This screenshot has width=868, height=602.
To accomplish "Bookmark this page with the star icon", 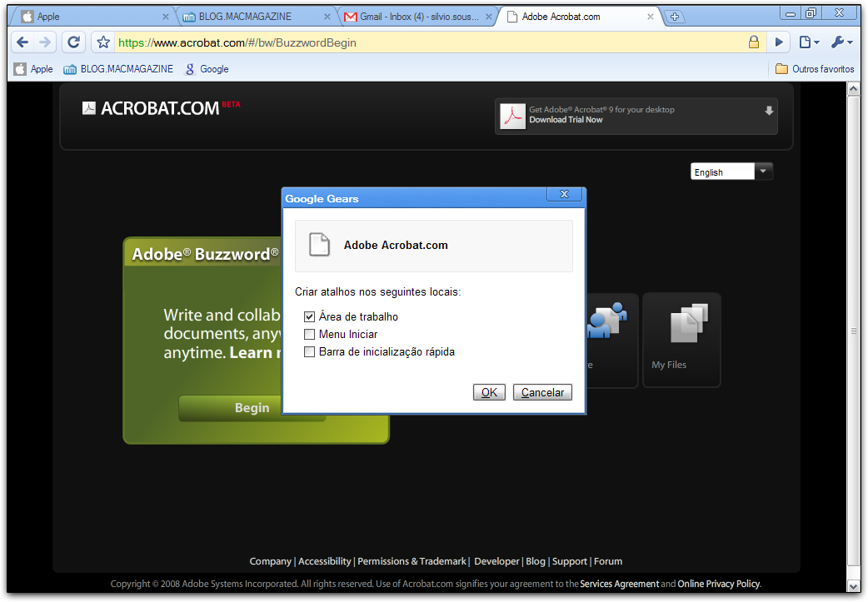I will click(103, 42).
